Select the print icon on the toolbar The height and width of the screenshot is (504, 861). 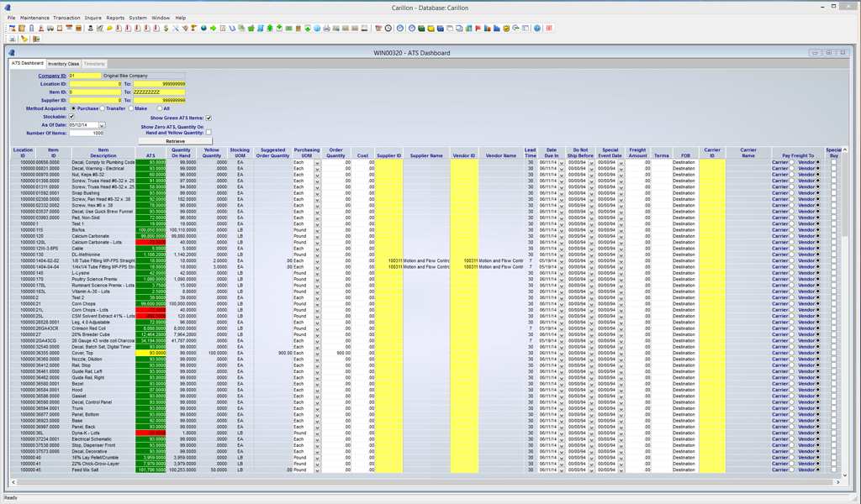pos(326,29)
